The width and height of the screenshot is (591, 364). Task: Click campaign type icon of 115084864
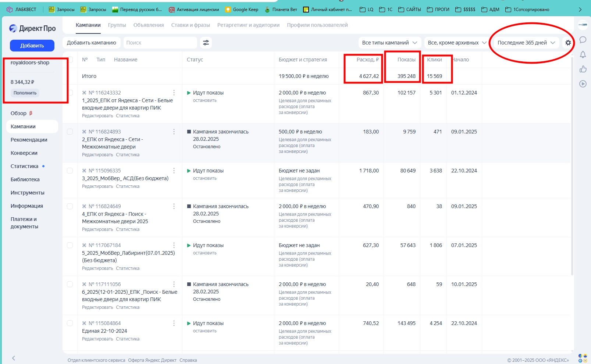pos(84,323)
